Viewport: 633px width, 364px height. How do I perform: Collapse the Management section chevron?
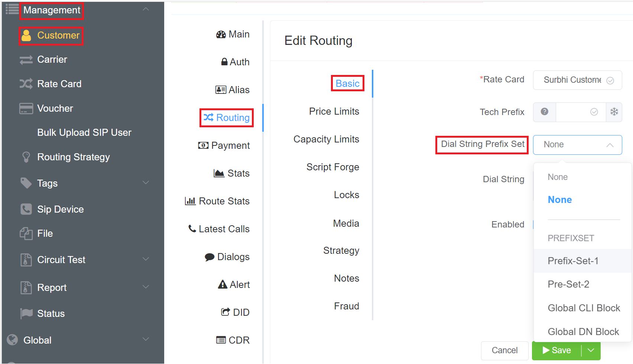coord(146,9)
